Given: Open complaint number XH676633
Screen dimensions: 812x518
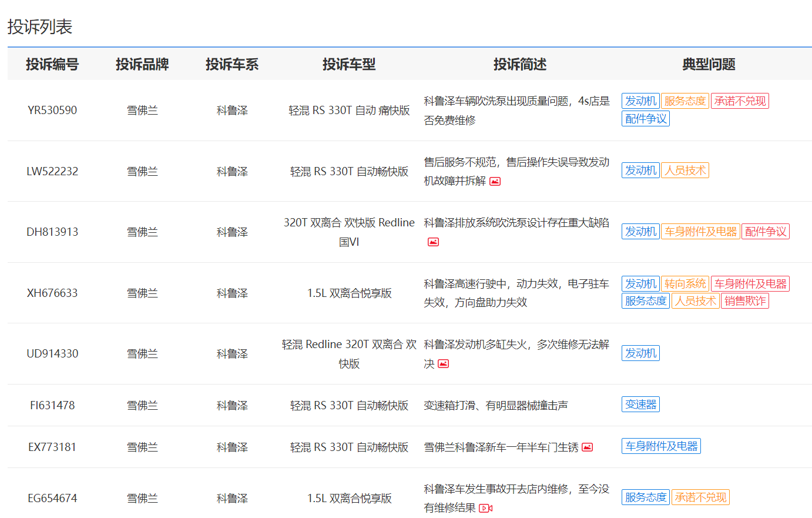Looking at the screenshot, I should (52, 293).
